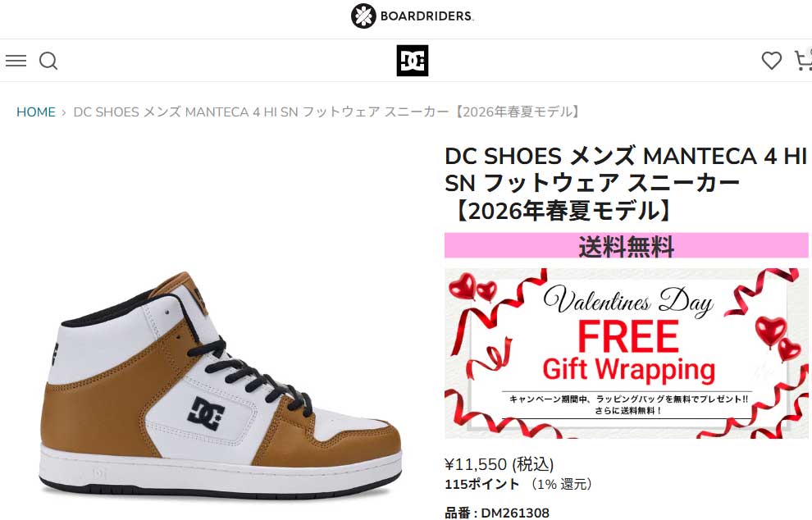This screenshot has height=520, width=812.
Task: Open the wishlist heart icon
Action: tap(771, 61)
